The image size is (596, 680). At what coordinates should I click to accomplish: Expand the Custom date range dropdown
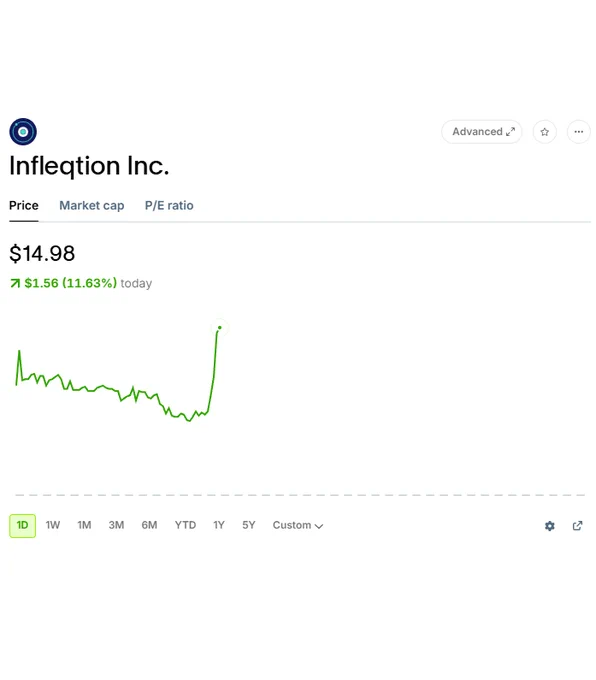click(x=298, y=525)
